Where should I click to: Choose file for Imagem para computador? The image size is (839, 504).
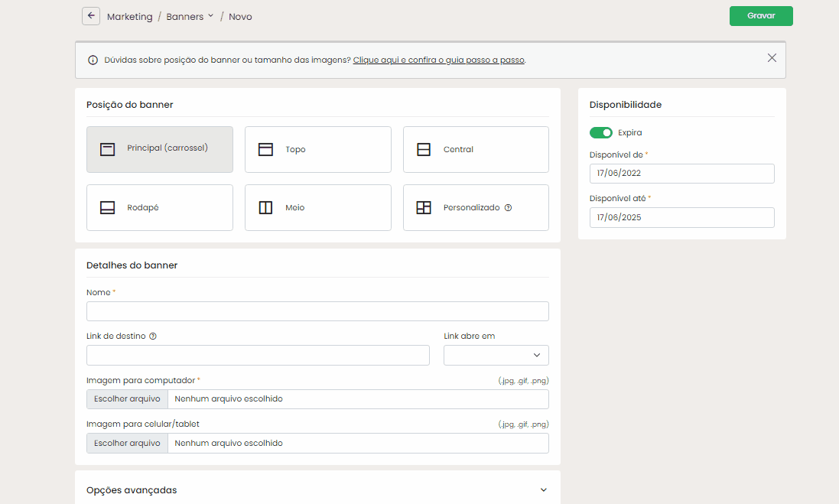[x=127, y=398]
